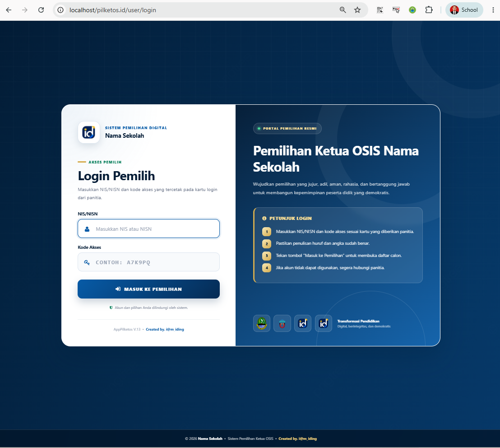Image resolution: width=500 pixels, height=448 pixels.
Task: Click the address bar URL localhost/pilketos.id/user/login
Action: pos(112,10)
